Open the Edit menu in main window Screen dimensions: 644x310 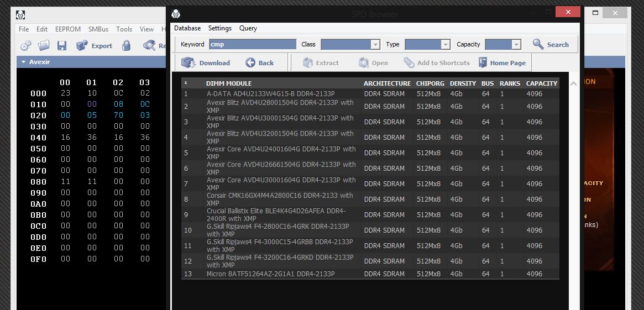pyautogui.click(x=42, y=29)
